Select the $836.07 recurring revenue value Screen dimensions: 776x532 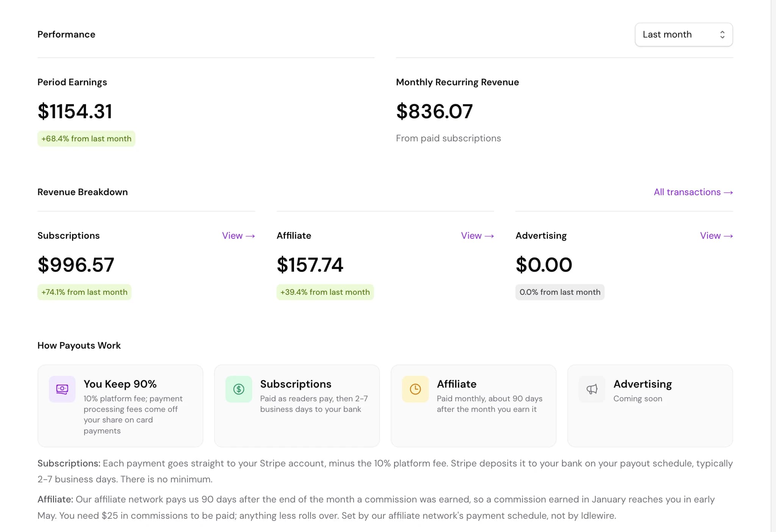tap(434, 111)
